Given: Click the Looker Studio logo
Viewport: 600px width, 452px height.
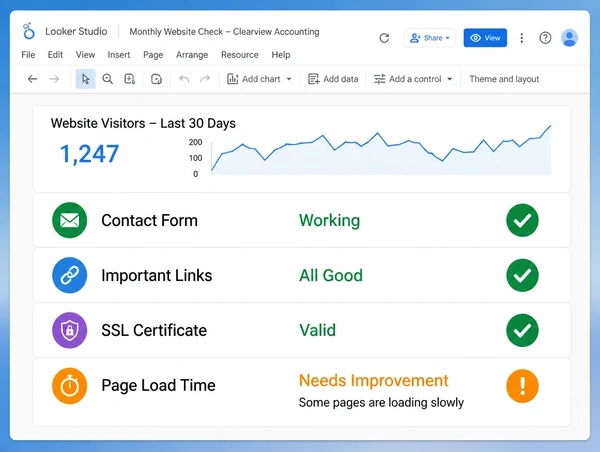Looking at the screenshot, I should pyautogui.click(x=29, y=31).
